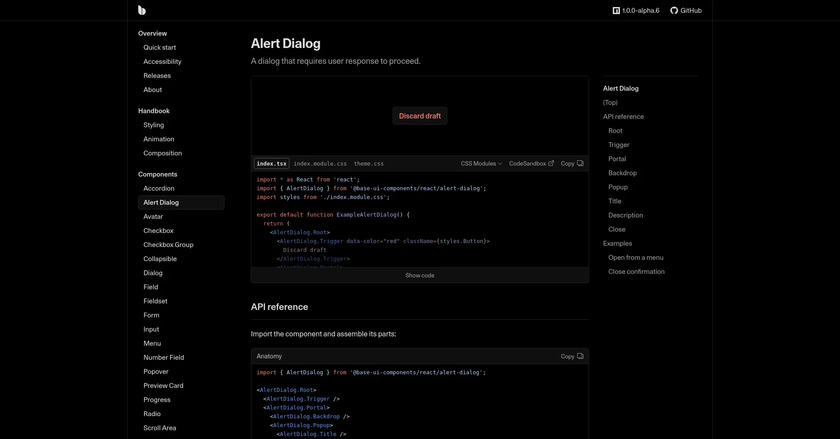Click the GitHub octocat icon

(674, 10)
